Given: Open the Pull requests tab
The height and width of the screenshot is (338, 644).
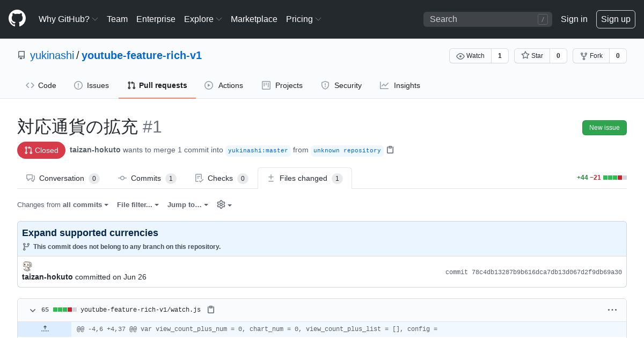Looking at the screenshot, I should (157, 85).
